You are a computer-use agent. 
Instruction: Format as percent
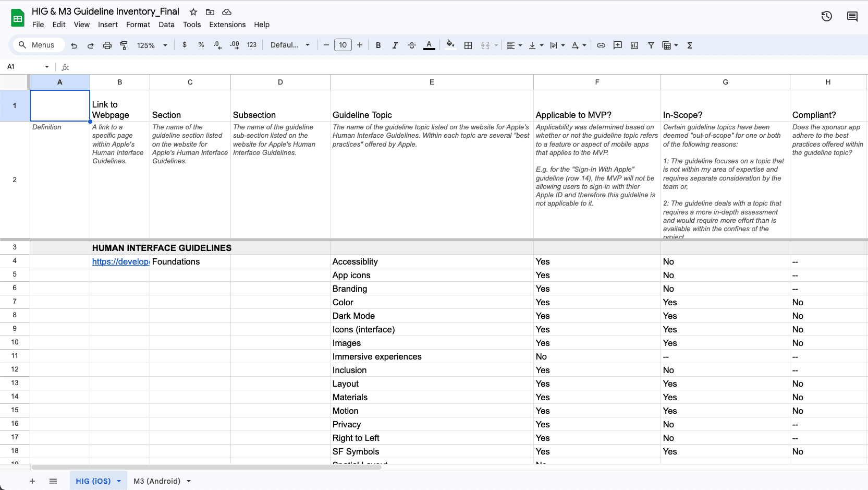pyautogui.click(x=201, y=45)
